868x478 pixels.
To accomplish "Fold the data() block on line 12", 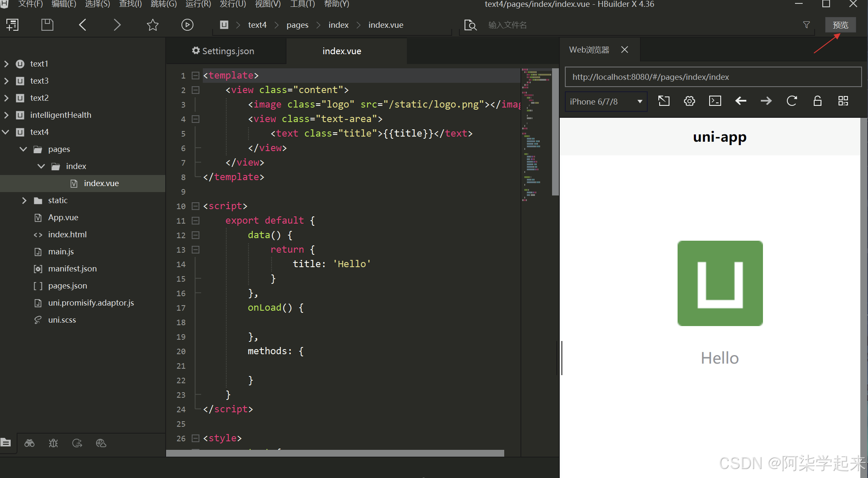I will coord(196,235).
